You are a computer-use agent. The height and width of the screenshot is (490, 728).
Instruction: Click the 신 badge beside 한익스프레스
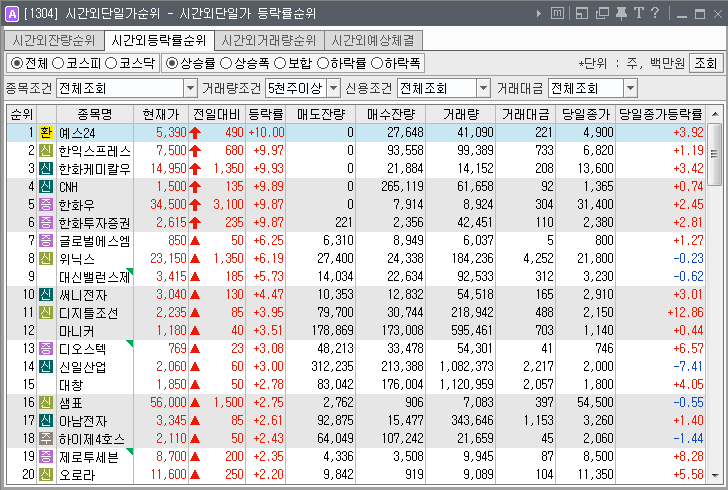(46, 150)
